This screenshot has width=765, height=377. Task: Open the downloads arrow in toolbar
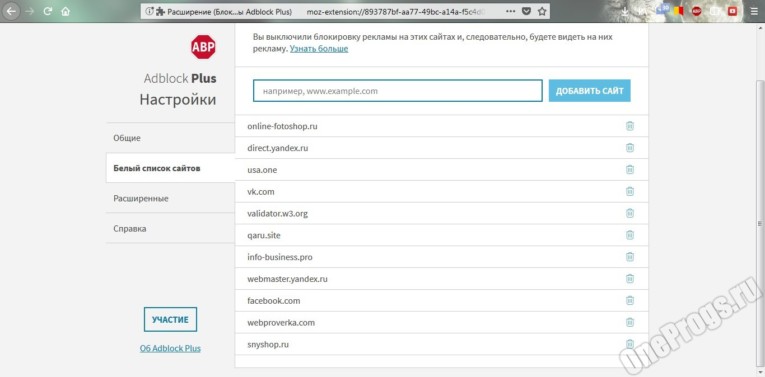(626, 11)
